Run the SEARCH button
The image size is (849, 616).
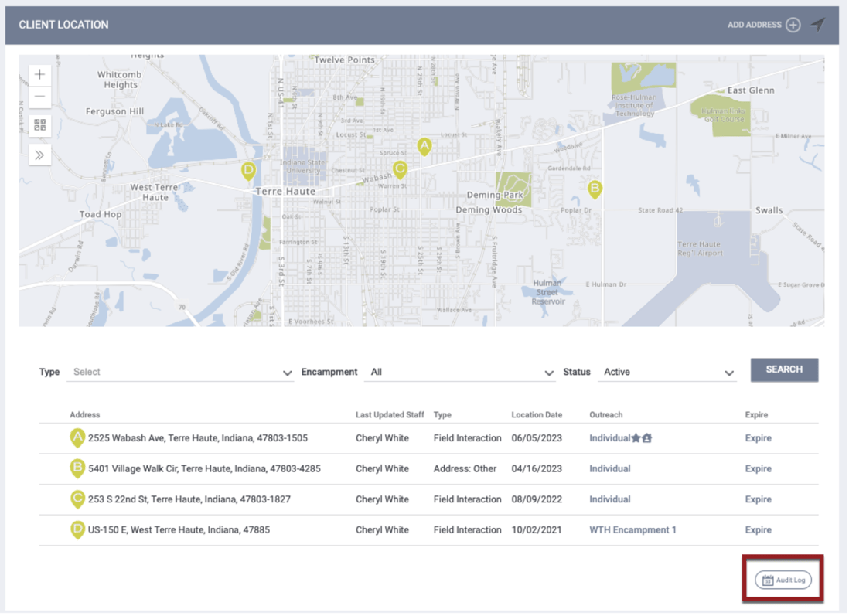click(784, 369)
